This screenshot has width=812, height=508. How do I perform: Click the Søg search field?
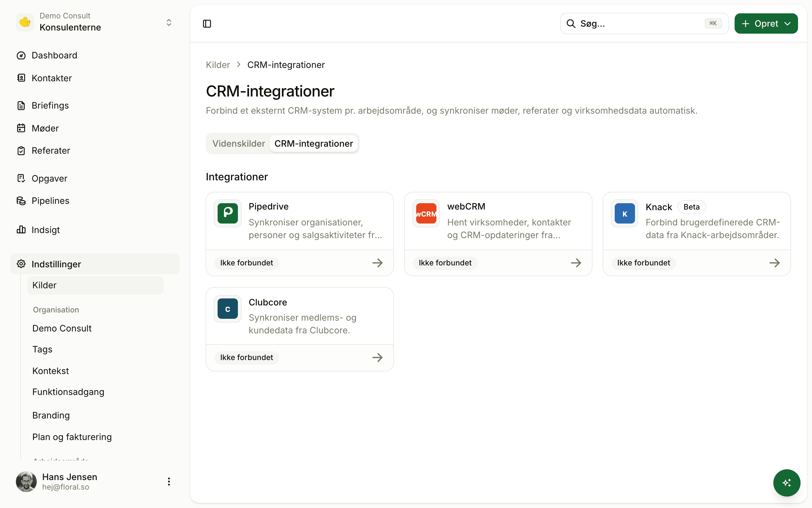point(644,23)
